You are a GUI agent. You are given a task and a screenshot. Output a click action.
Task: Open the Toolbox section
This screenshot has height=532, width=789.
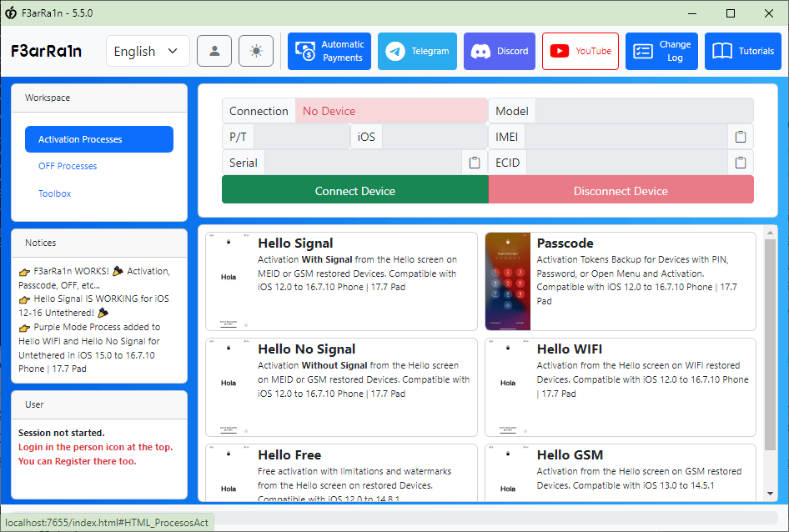(54, 193)
